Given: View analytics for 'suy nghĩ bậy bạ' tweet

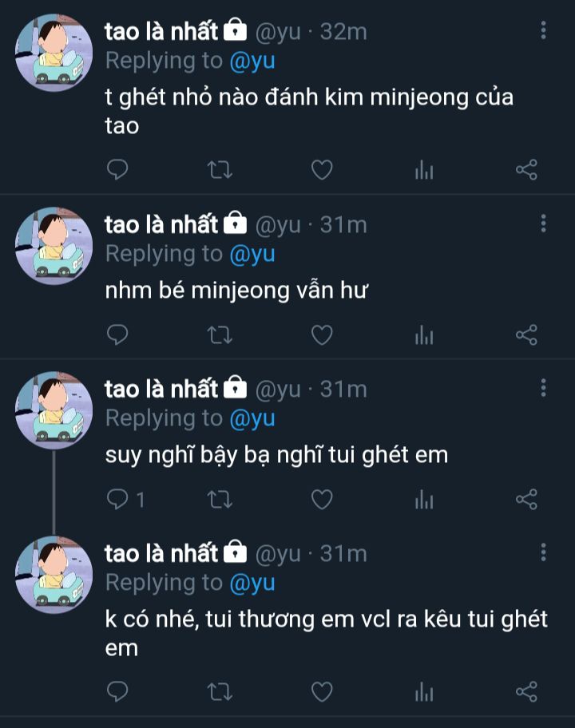Looking at the screenshot, I should pos(424,500).
